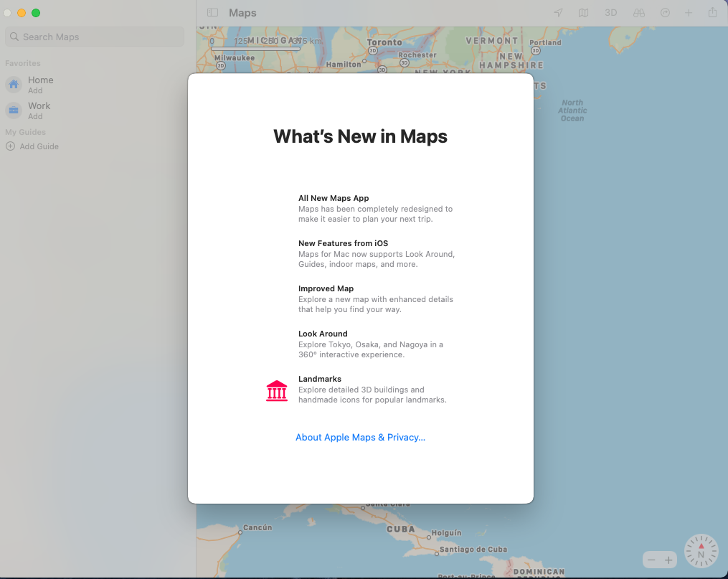Screen dimensions: 728x579
Task: Zoom in with the bottom plus button
Action: pos(668,560)
